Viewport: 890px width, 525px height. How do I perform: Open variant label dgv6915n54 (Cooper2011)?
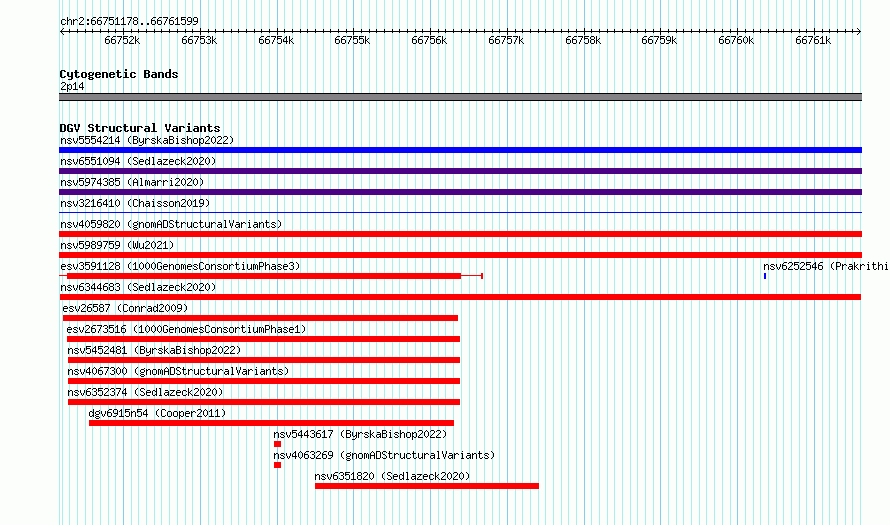pos(157,414)
